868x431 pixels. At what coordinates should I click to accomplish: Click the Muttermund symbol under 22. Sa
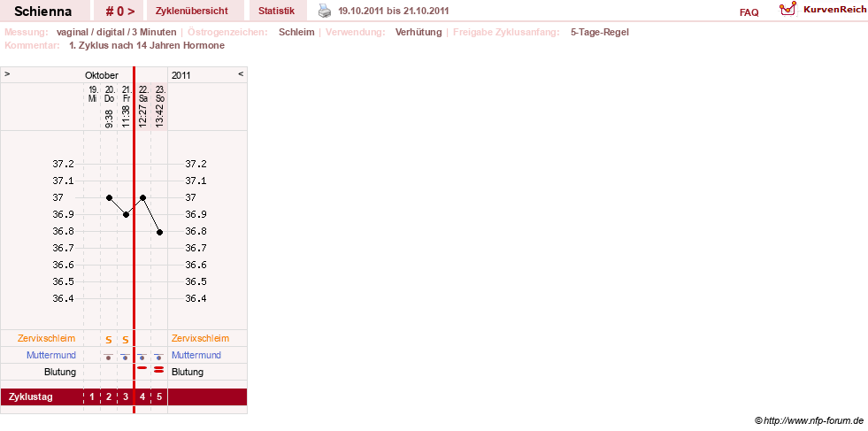click(142, 356)
